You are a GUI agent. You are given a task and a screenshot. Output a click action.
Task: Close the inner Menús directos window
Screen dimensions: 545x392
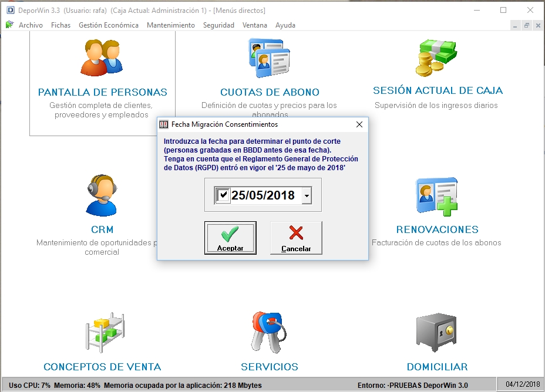[538, 26]
